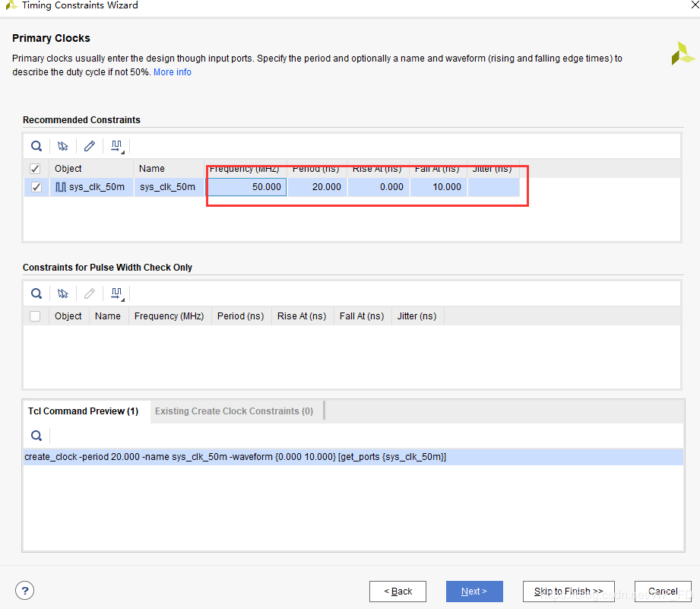Open the More info link
The height and width of the screenshot is (609, 700).
[x=173, y=72]
